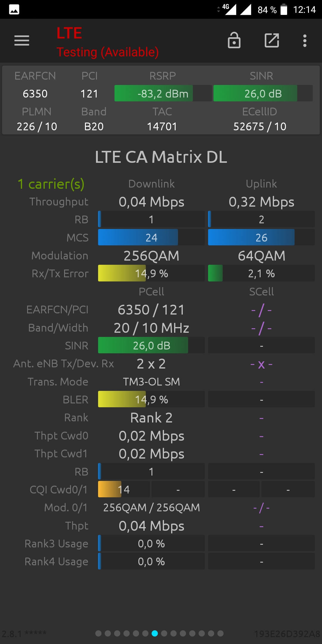Tap the Uplink MCS 26 bar
This screenshot has height=644, width=322.
[261, 237]
